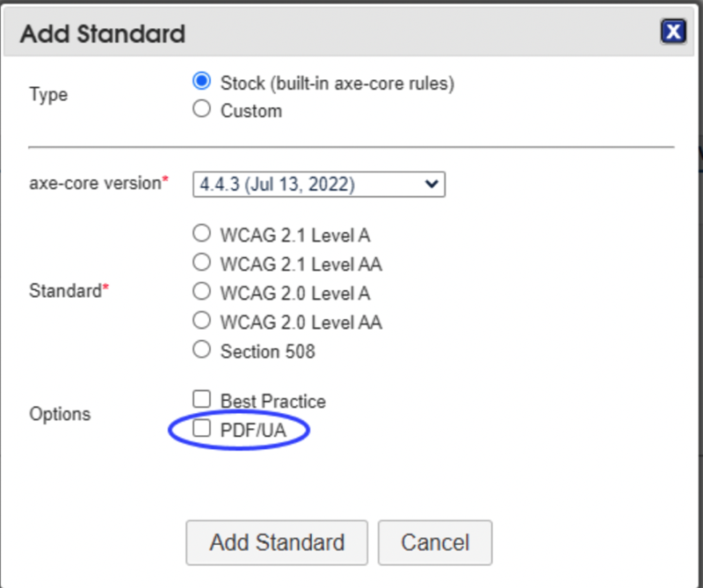Viewport: 703px width, 588px height.
Task: Open the axe-core version dropdown
Action: [318, 184]
